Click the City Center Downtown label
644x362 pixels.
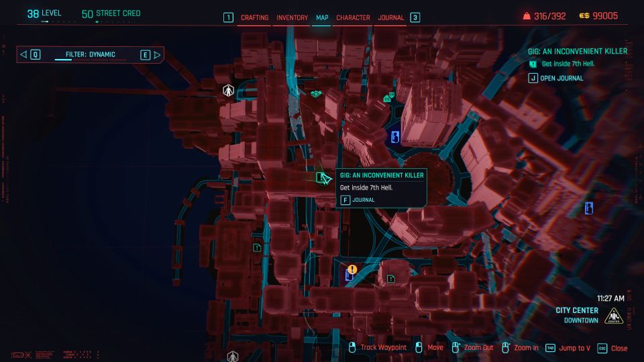coord(577,315)
